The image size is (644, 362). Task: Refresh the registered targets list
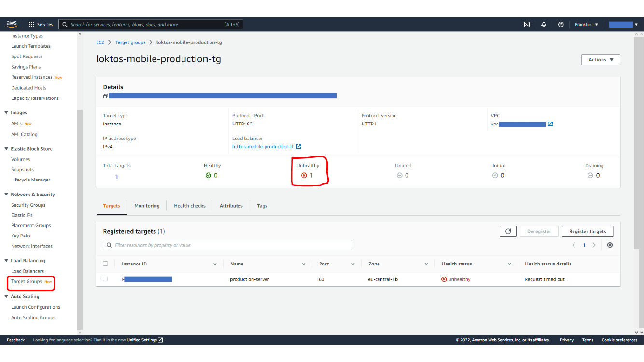coord(508,231)
